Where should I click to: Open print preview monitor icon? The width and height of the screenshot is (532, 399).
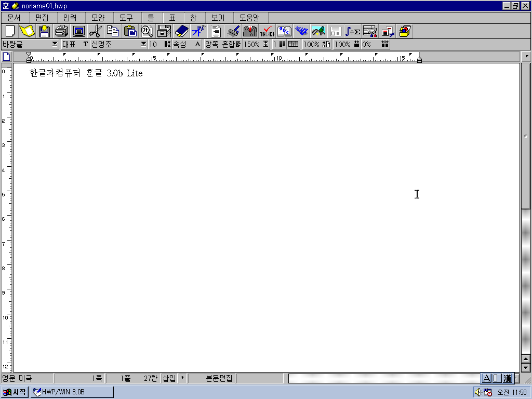(79, 31)
